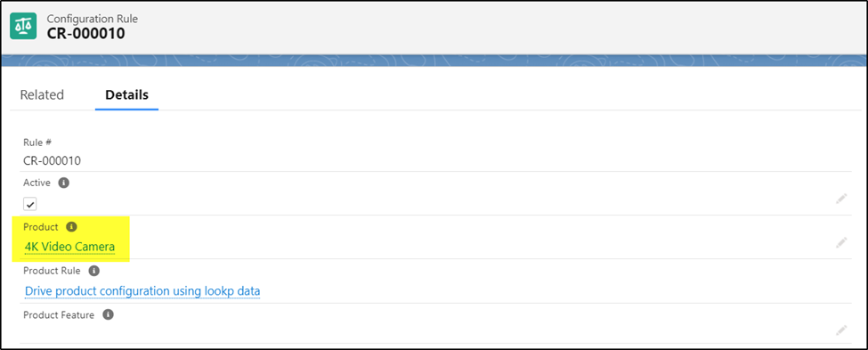
Task: Open the 4K Video Camera product link
Action: pos(69,247)
